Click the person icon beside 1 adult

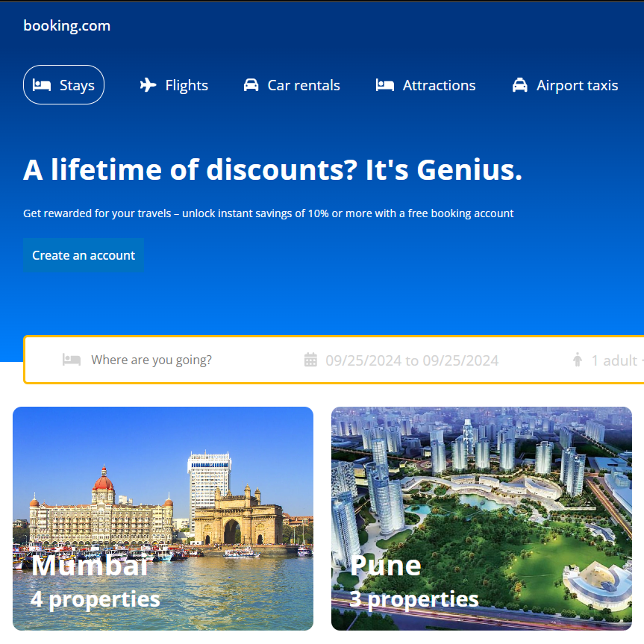click(578, 360)
